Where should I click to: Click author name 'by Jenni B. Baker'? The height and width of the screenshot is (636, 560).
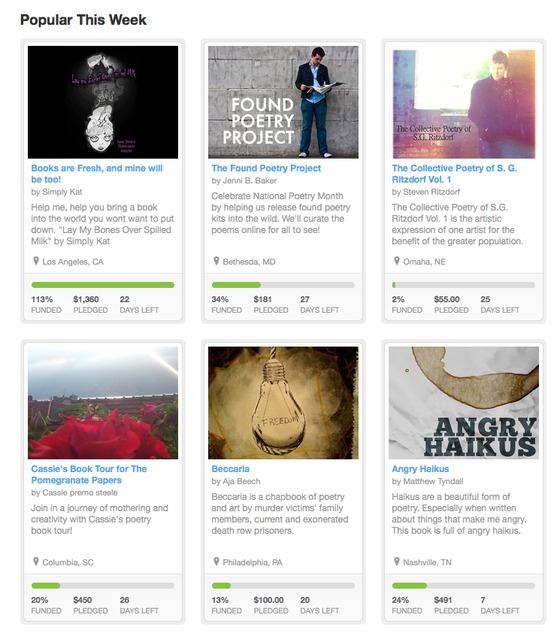click(x=244, y=180)
